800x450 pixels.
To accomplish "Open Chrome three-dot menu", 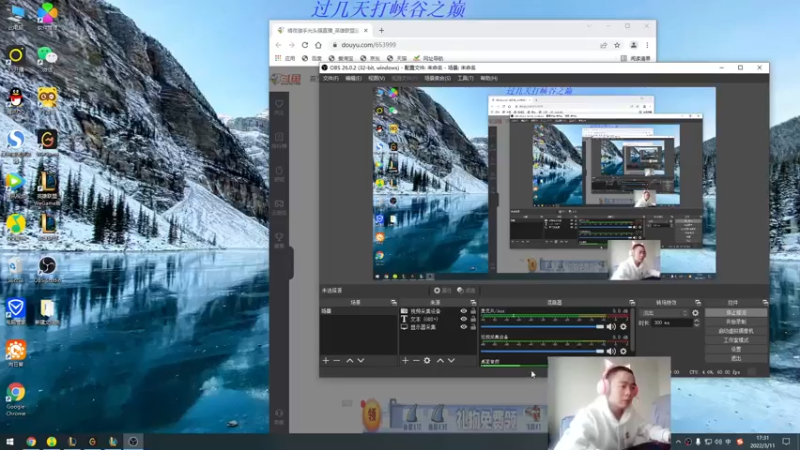I will pos(647,45).
